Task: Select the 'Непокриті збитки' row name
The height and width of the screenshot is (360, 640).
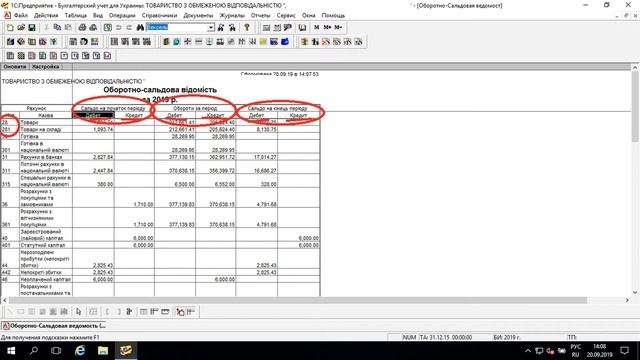Action: [41, 272]
